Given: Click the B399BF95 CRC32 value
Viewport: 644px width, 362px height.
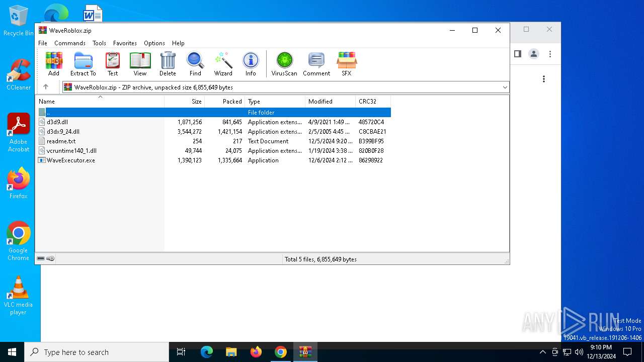Looking at the screenshot, I should [x=371, y=141].
